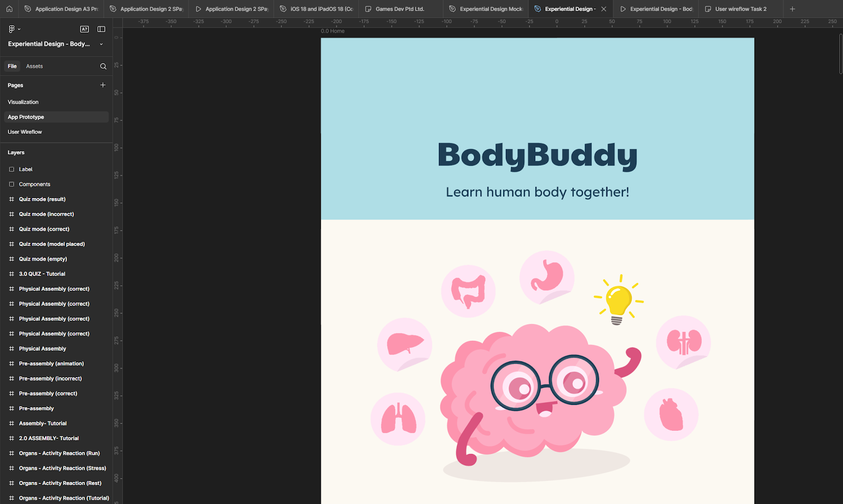Switch to the Assets tab
The height and width of the screenshot is (504, 843).
pyautogui.click(x=34, y=66)
